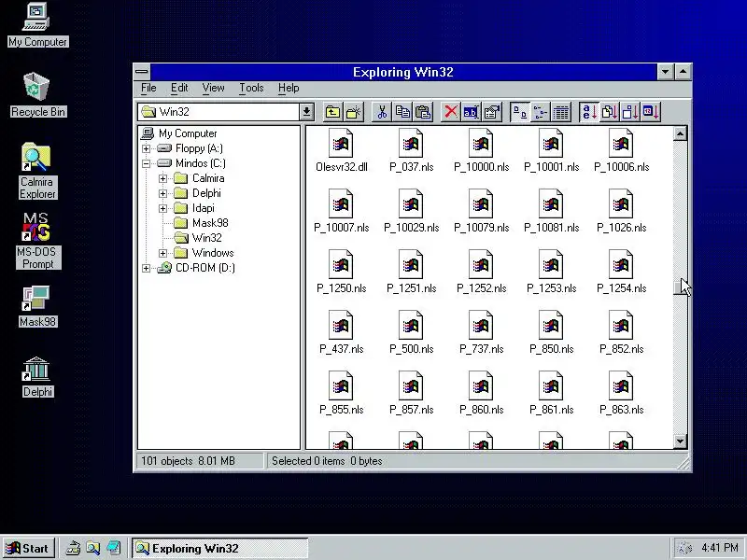
Task: Click the magnifier folder quick launch icon
Action: 92,549
